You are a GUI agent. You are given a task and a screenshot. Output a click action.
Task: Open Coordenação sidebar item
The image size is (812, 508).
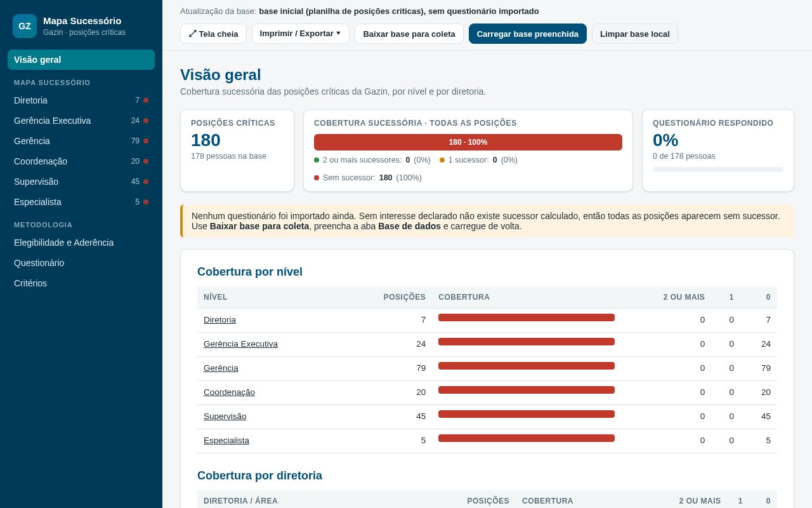81,161
